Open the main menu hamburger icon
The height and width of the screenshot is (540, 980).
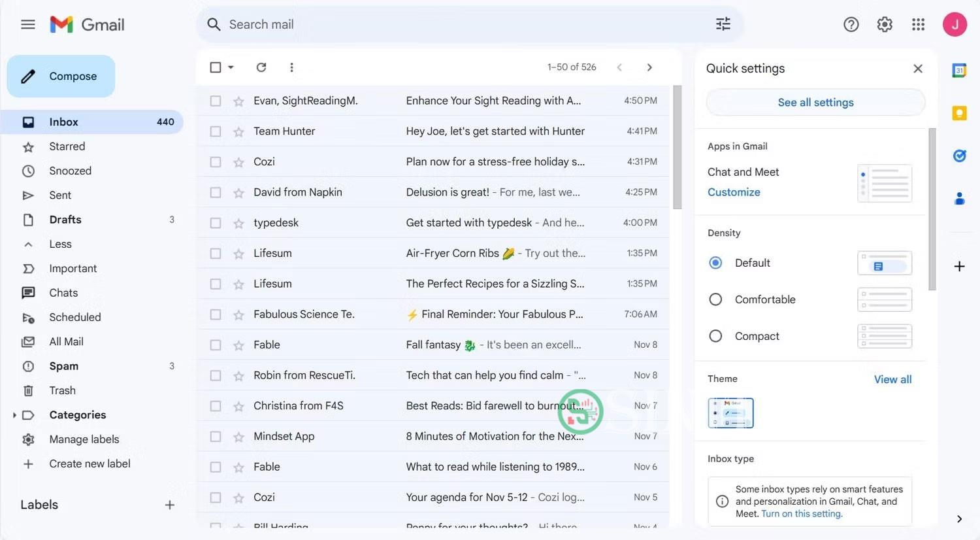[27, 25]
